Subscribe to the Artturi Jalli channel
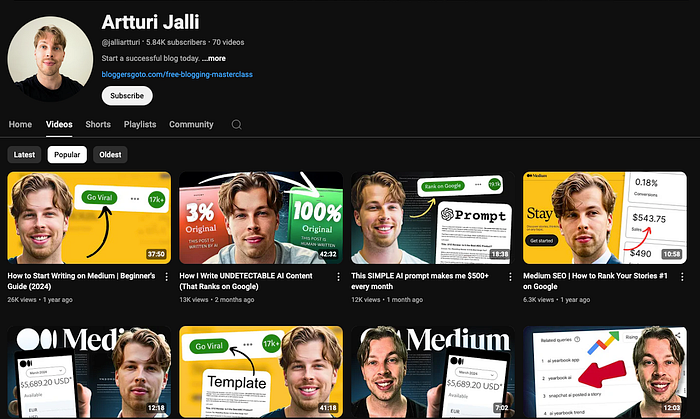Viewport: 700px width, 419px height. click(127, 95)
